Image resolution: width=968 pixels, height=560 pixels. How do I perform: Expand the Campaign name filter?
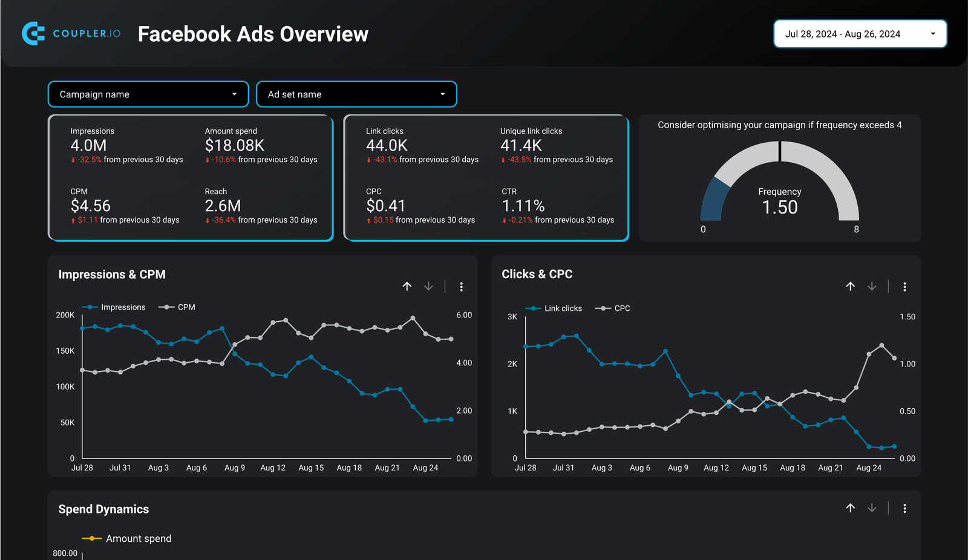[148, 94]
